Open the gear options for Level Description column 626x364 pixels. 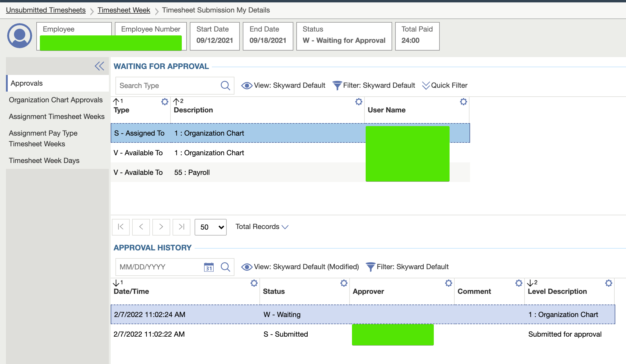click(608, 283)
